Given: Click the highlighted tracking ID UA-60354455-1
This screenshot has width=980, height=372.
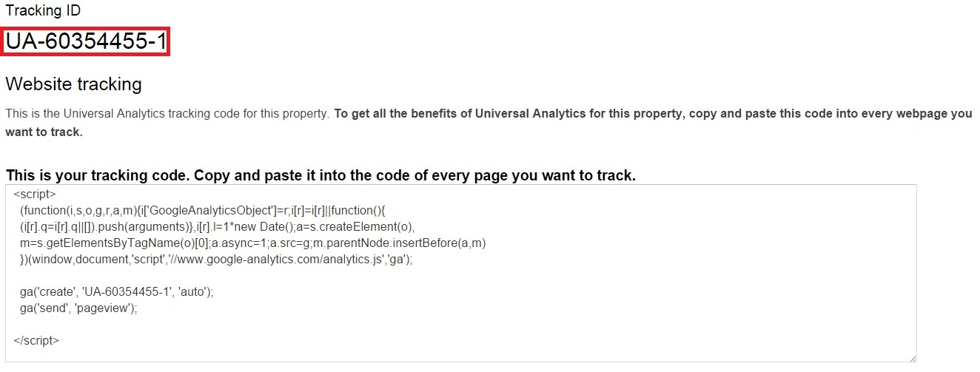Looking at the screenshot, I should 87,42.
